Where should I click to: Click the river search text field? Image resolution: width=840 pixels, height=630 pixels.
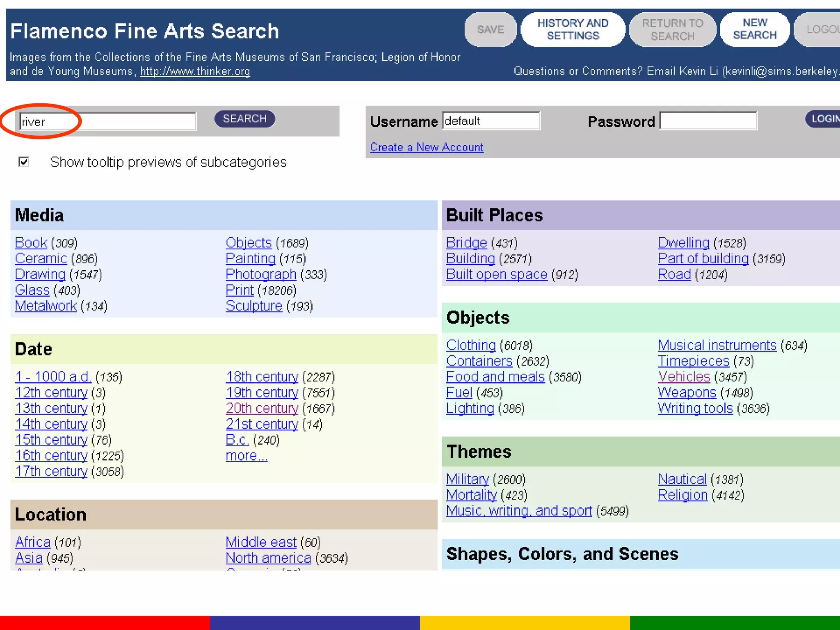(x=107, y=122)
